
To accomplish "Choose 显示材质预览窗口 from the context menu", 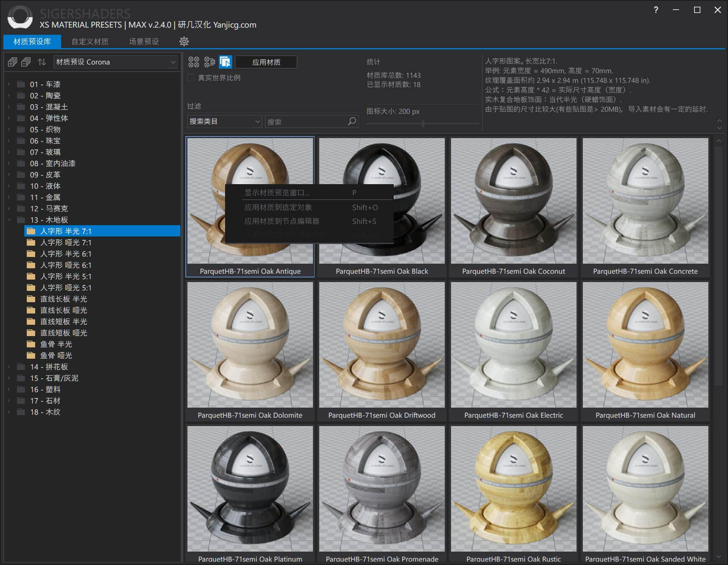I will point(309,193).
